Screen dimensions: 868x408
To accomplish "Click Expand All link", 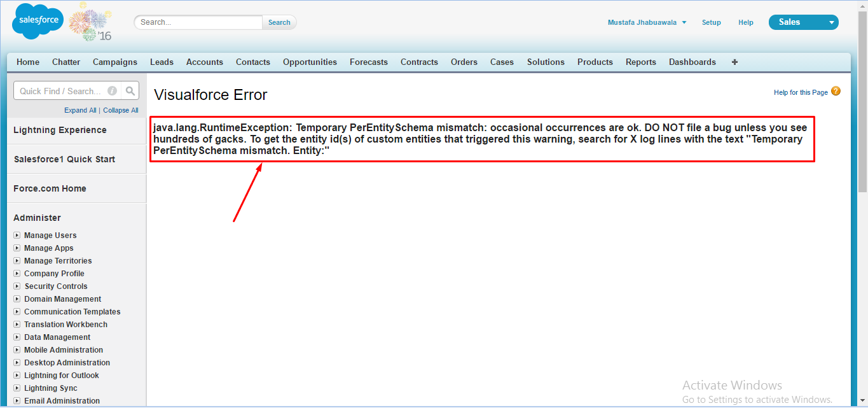I will (x=80, y=110).
